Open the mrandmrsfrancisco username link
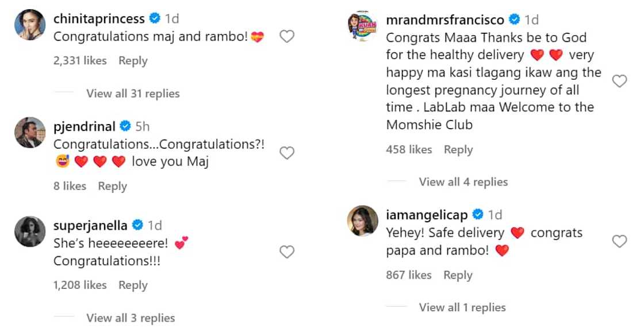 [445, 20]
